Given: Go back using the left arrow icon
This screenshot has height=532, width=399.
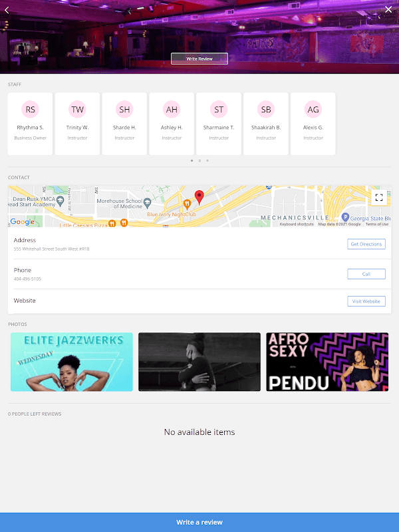Looking at the screenshot, I should [x=7, y=10].
